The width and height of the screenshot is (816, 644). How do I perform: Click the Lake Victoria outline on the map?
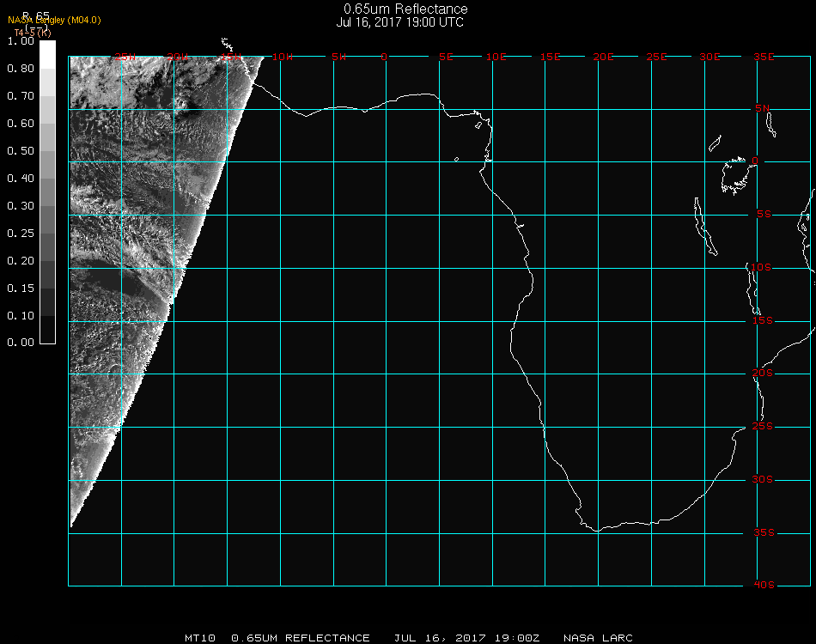pos(736,174)
